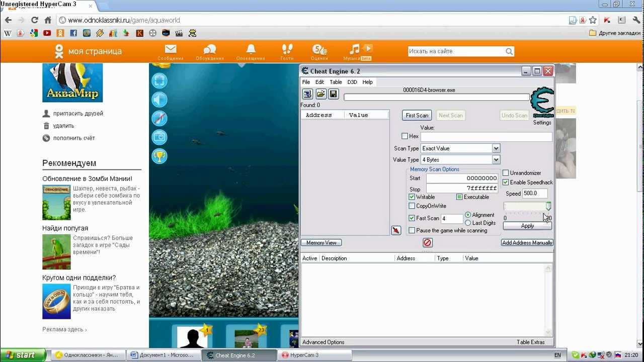The image size is (644, 362).
Task: Switch to Документ1 Microsoft Word in the taskbar
Action: [x=164, y=355]
